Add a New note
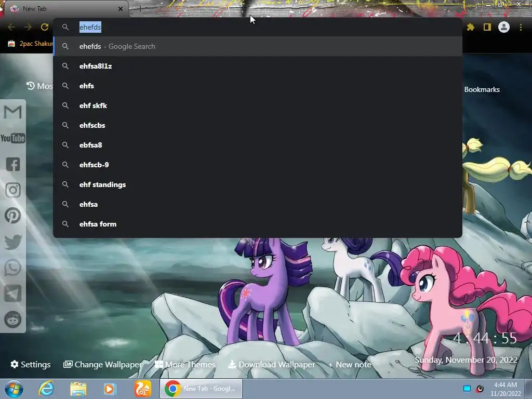Viewport: 532px width, 399px height. 350,364
